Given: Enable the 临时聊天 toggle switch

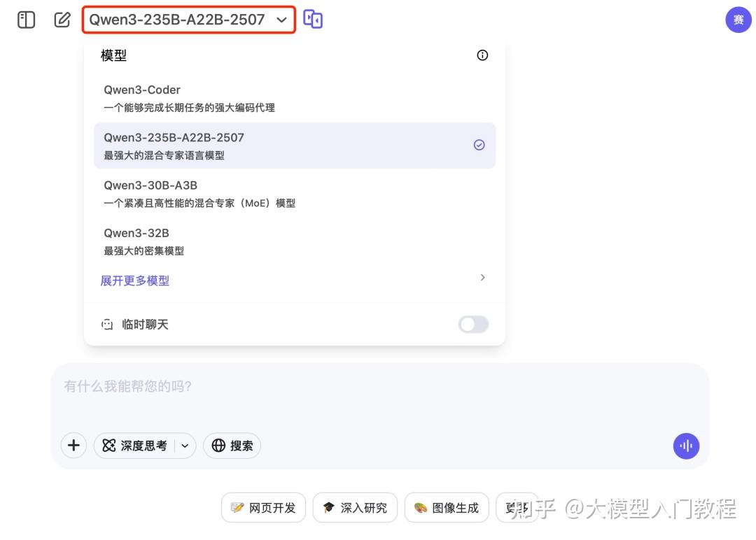Looking at the screenshot, I should pyautogui.click(x=473, y=324).
